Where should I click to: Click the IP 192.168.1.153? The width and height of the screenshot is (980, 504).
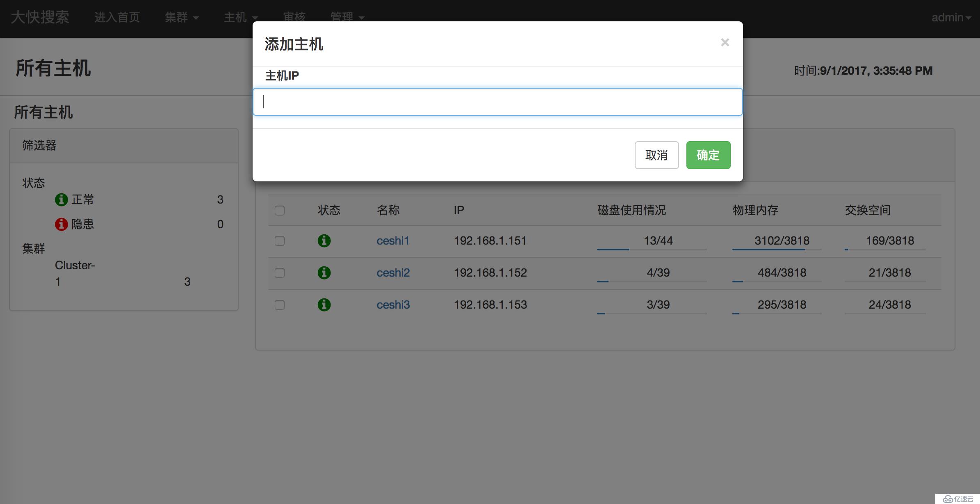pyautogui.click(x=490, y=305)
